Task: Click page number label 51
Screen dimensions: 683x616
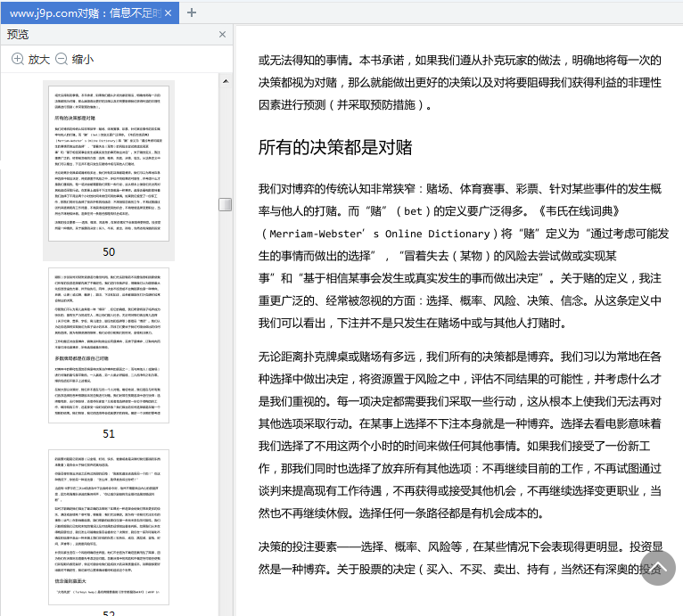Action: [x=109, y=434]
